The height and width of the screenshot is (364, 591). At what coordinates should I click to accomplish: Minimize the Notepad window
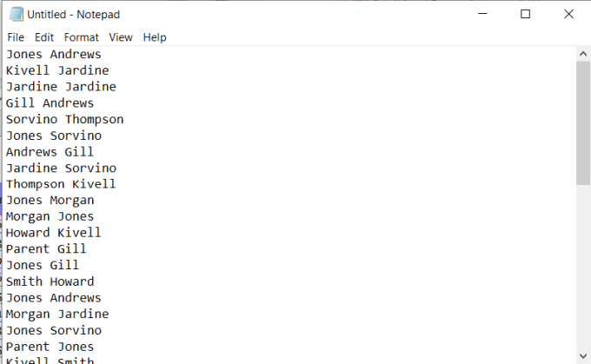[482, 14]
